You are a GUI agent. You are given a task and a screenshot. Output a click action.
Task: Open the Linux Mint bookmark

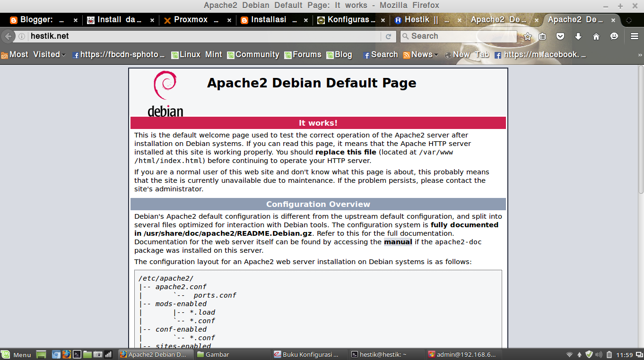[197, 55]
